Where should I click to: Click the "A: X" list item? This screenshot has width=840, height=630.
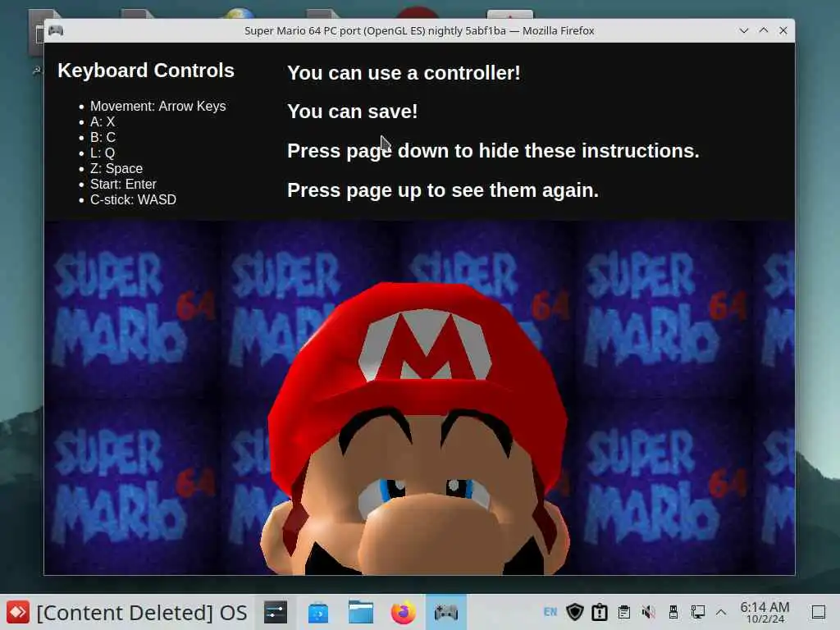tap(103, 121)
